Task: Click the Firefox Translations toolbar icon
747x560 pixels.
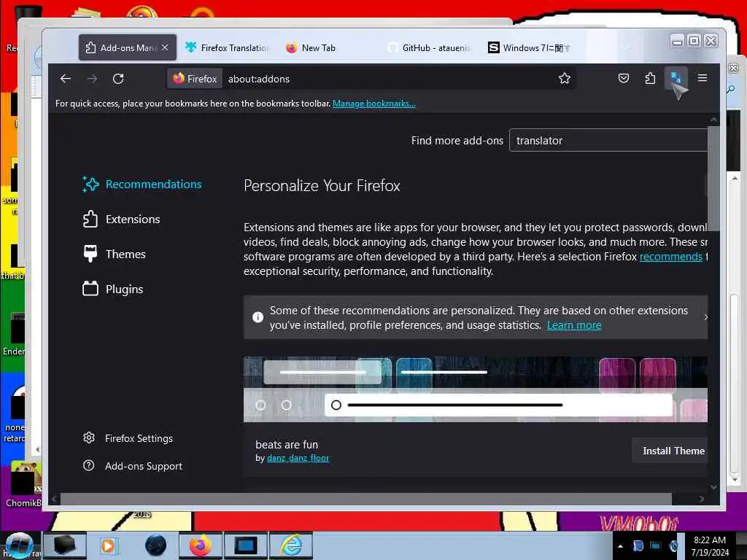Action: coord(676,77)
